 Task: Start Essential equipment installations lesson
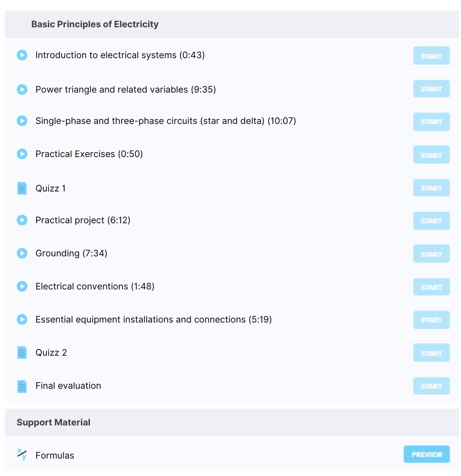tap(431, 320)
